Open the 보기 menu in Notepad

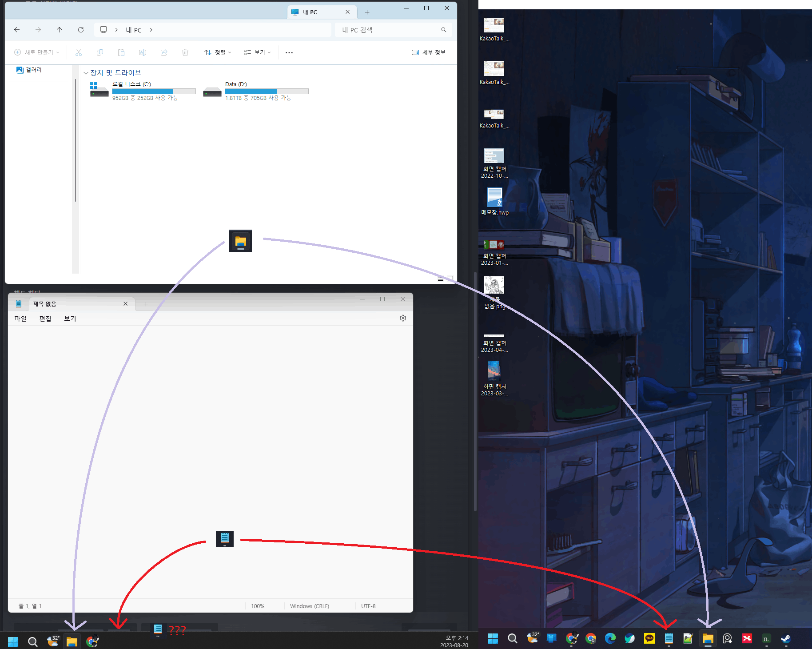(70, 319)
